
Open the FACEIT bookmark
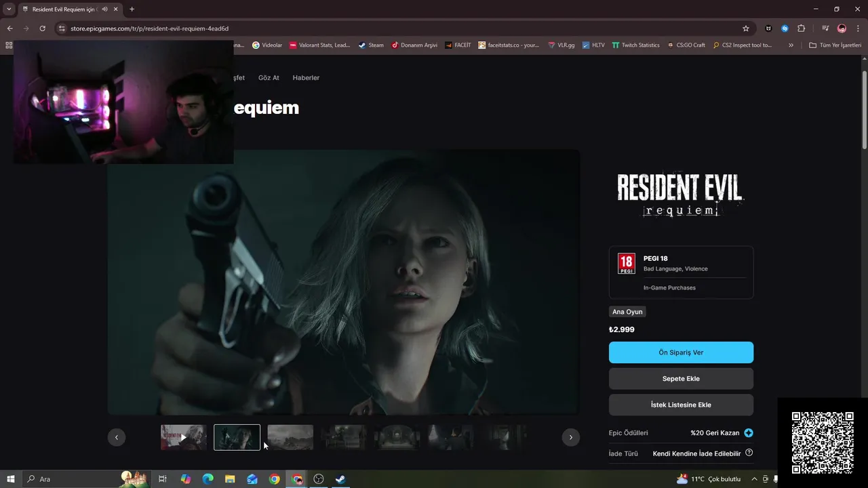click(x=458, y=45)
